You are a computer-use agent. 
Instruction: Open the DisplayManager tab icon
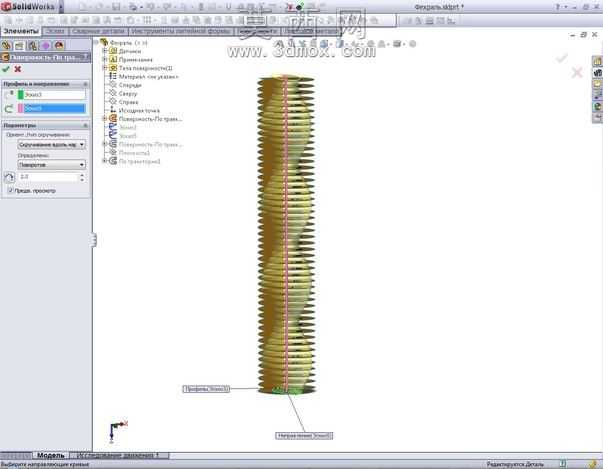point(59,46)
